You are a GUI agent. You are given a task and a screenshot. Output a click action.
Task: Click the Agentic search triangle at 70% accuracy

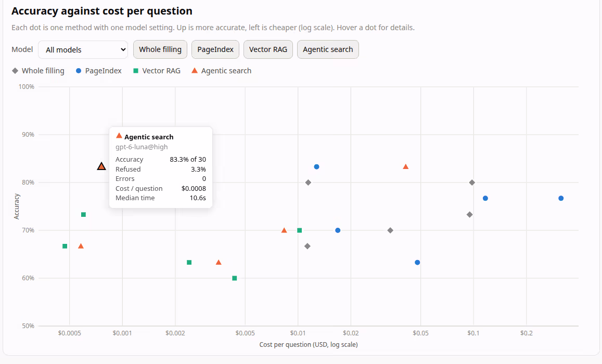[284, 230]
